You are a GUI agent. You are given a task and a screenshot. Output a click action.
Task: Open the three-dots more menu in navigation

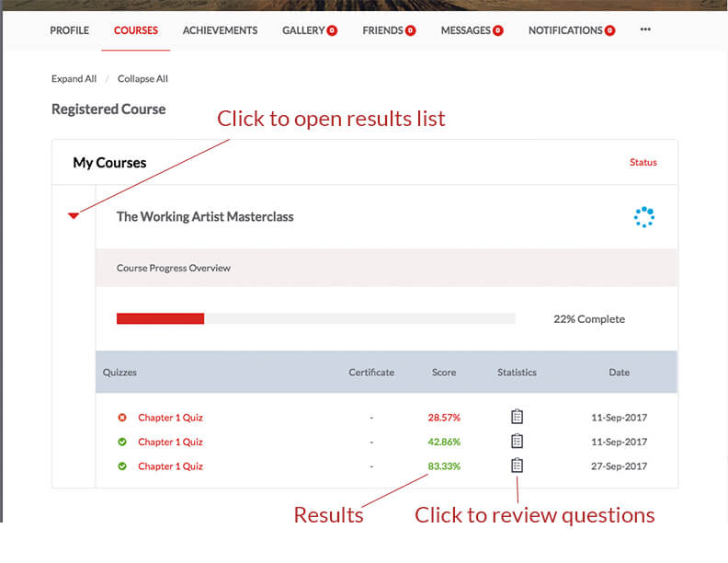point(645,29)
